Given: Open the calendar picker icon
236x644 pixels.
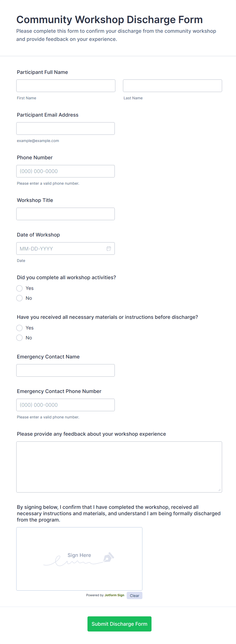Looking at the screenshot, I should point(109,248).
